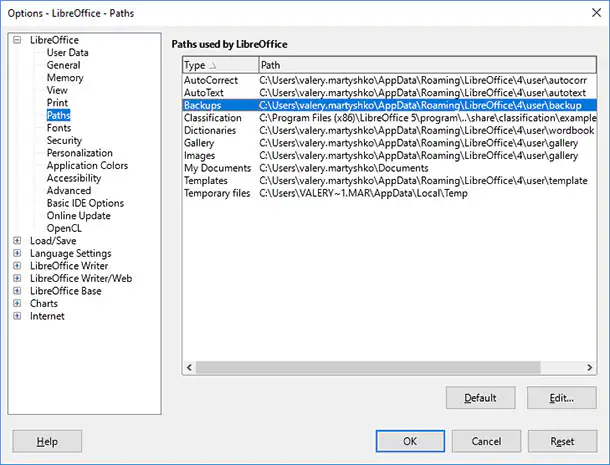Collapse the LibreOffice tree node
Image resolution: width=610 pixels, height=465 pixels.
(x=17, y=40)
